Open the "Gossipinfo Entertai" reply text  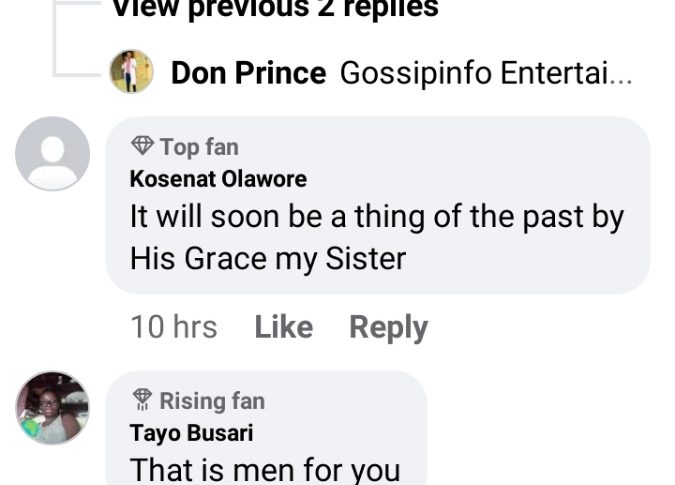pos(473,73)
